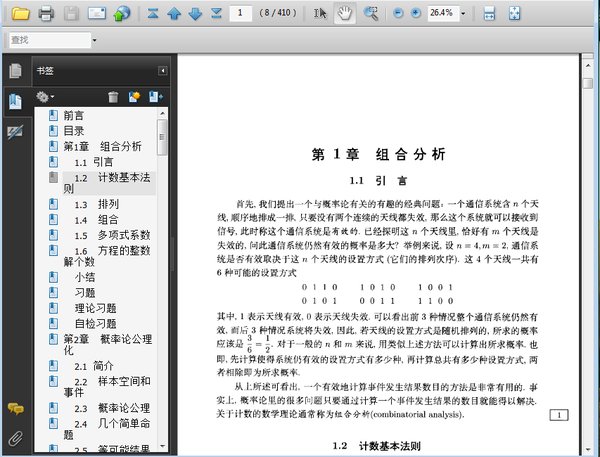Open bookmark 理论习题
This screenshot has height=457, width=600.
click(95, 308)
